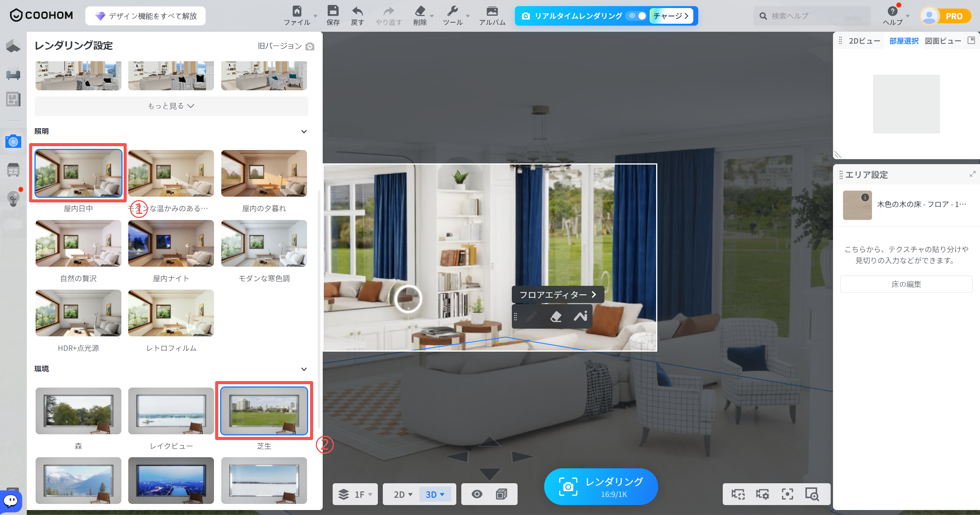Click the focus frame icon in bottom toolbar
The height and width of the screenshot is (515, 980).
point(787,494)
